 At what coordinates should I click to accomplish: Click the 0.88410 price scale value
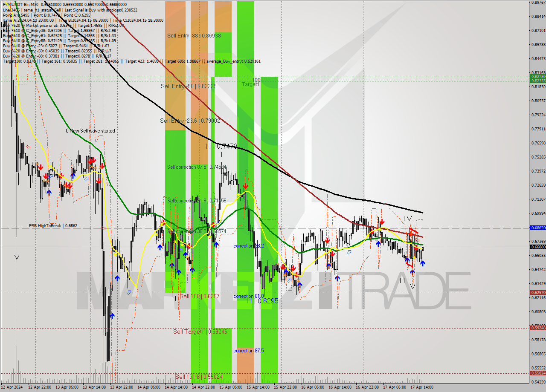[539, 16]
